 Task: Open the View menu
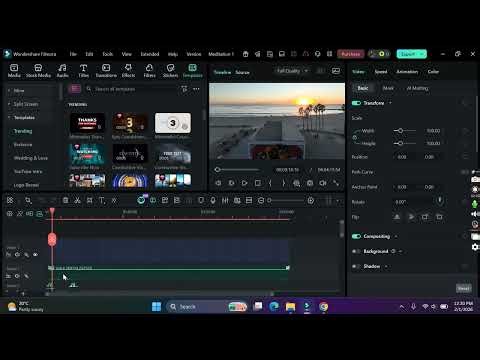pos(127,54)
